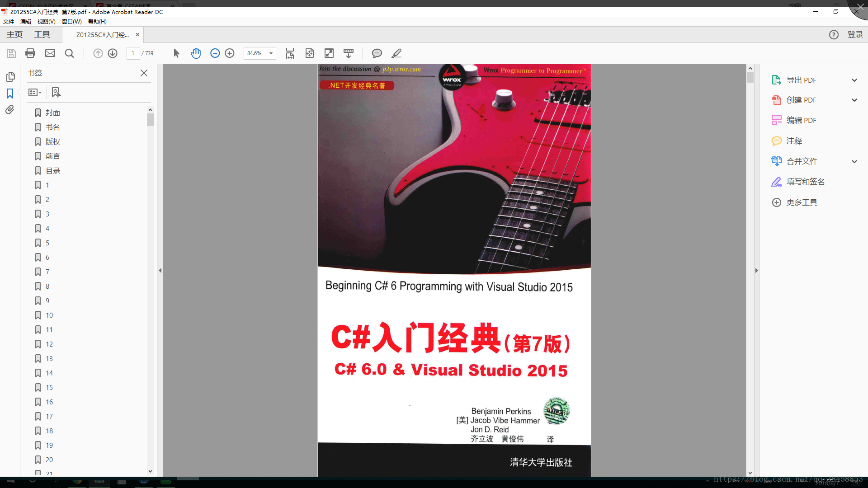
Task: Click the page number input field
Action: [133, 53]
